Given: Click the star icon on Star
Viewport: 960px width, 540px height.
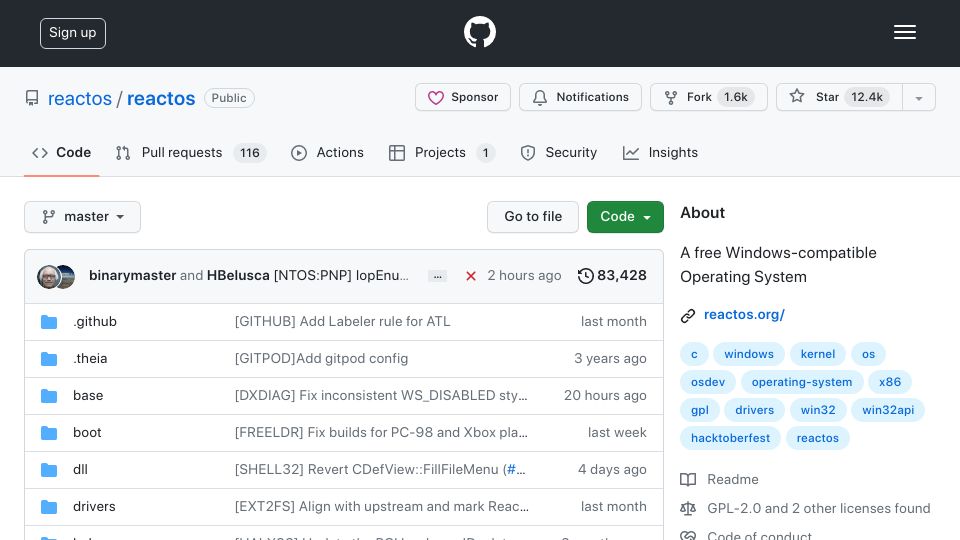Looking at the screenshot, I should click(797, 96).
